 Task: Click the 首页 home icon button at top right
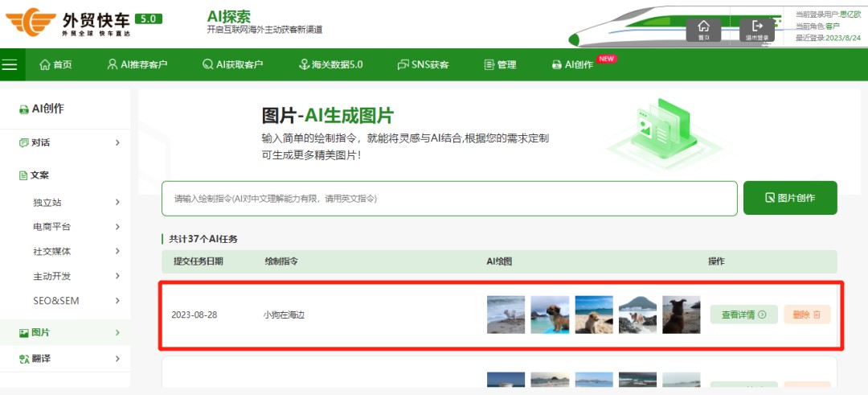coord(703,29)
